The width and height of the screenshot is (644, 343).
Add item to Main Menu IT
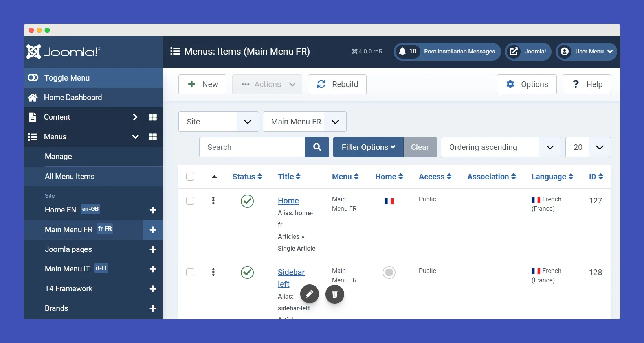153,269
